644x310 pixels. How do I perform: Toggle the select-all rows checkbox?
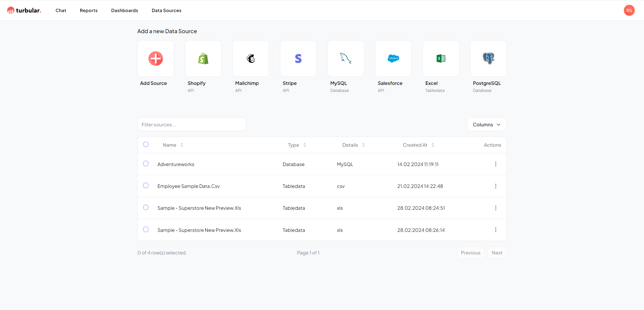point(146,144)
